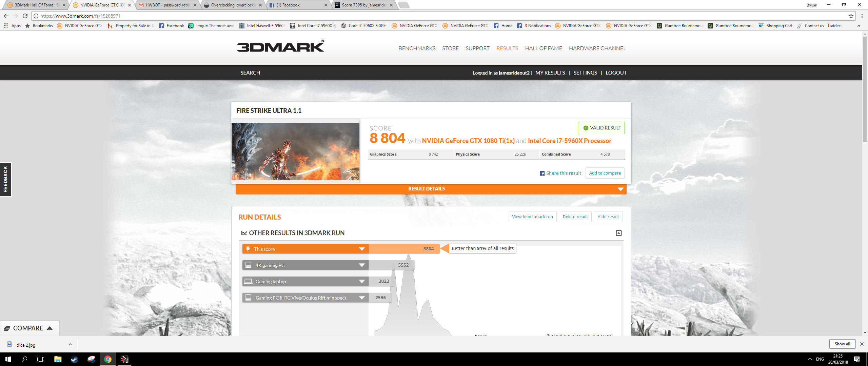The image size is (868, 366).
Task: Open the Hall of Fame page
Action: pyautogui.click(x=544, y=48)
